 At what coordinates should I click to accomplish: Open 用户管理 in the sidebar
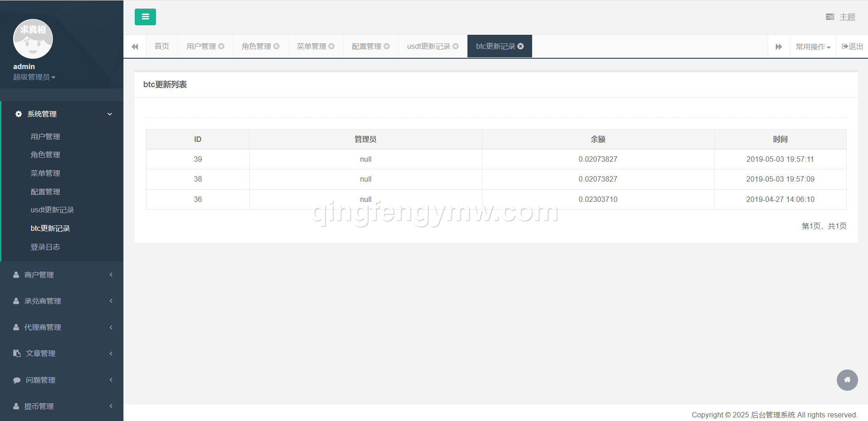pyautogui.click(x=45, y=136)
